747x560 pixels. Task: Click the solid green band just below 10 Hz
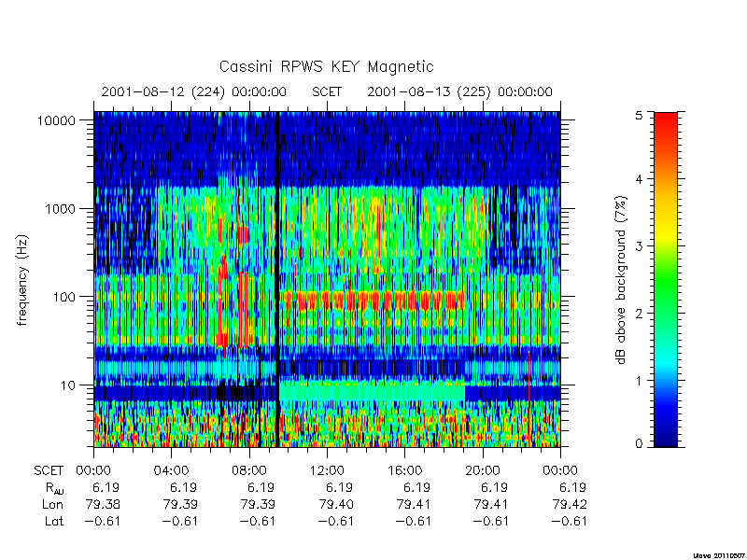372,392
